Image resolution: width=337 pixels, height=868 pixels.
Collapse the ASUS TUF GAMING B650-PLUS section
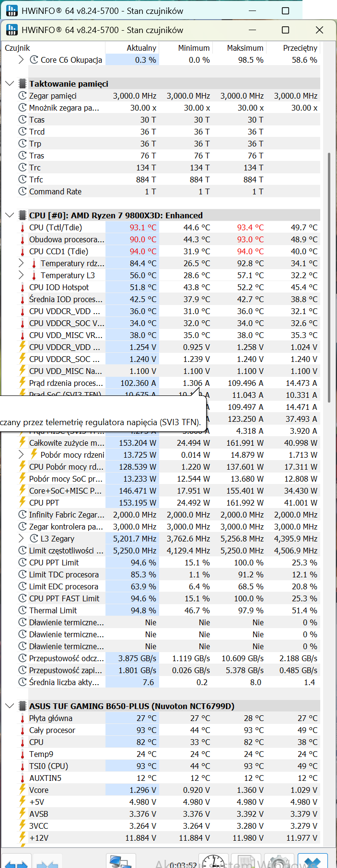(10, 706)
